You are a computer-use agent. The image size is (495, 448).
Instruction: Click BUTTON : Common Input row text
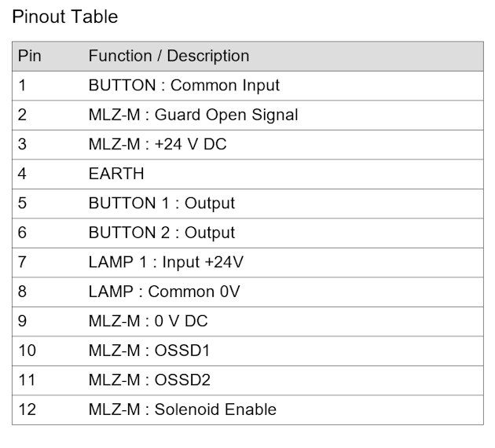184,85
